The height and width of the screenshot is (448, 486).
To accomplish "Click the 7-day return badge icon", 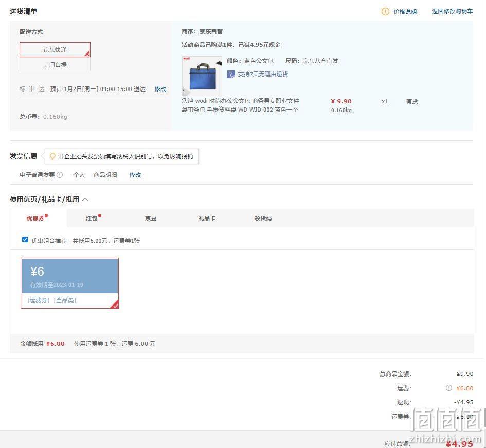I will pyautogui.click(x=230, y=75).
